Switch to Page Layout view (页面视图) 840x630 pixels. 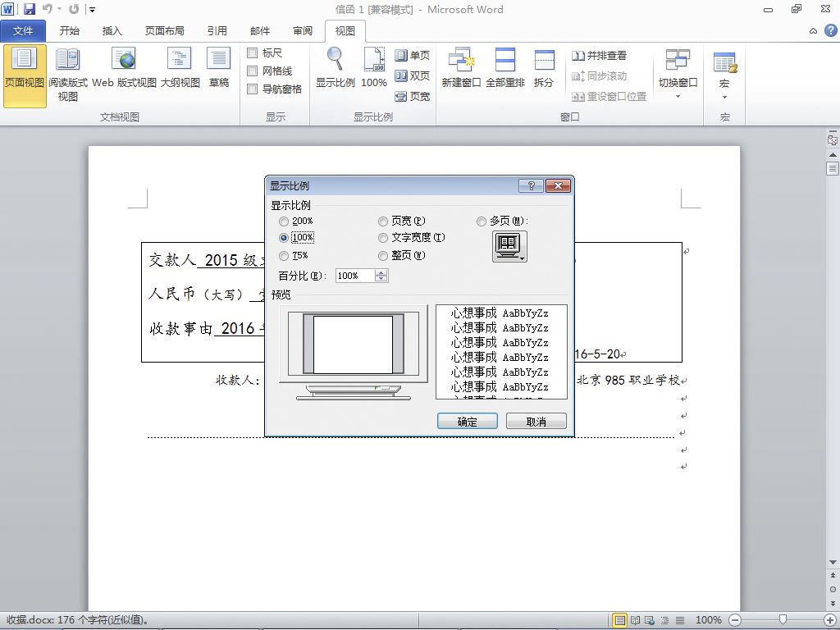pos(25,76)
